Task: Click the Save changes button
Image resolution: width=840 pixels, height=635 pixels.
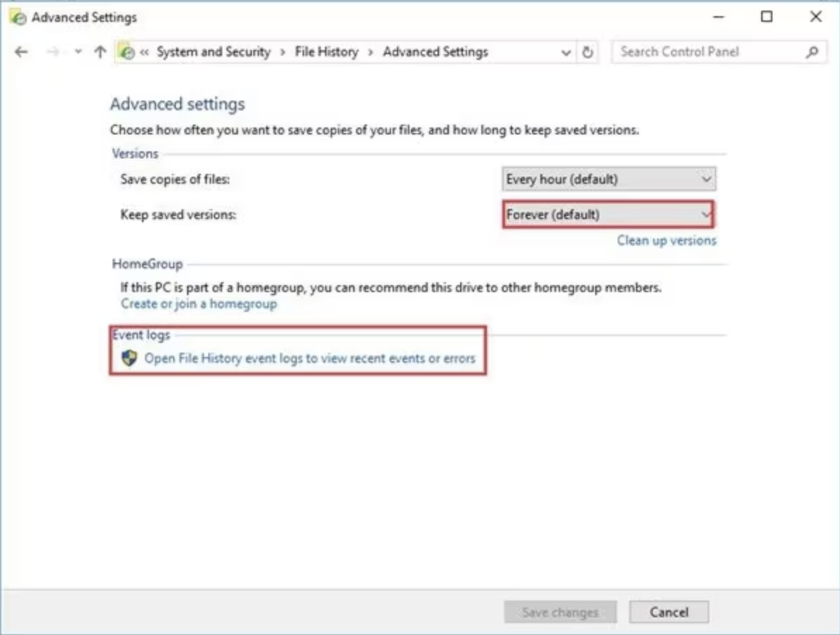Action: [x=560, y=612]
